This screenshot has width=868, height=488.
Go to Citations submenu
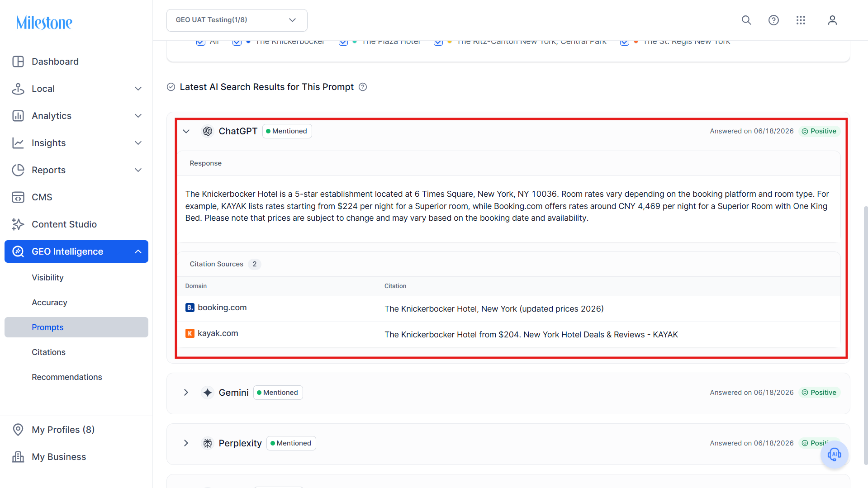coord(48,352)
